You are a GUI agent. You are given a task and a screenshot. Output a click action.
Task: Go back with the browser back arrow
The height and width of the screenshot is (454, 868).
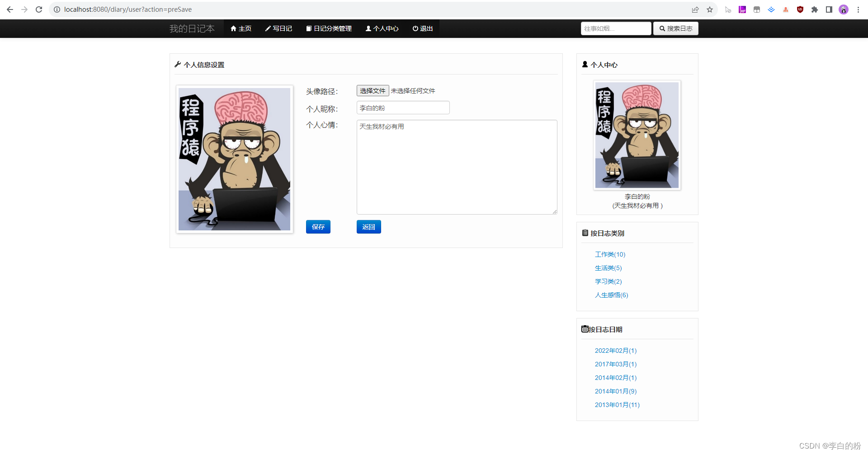[x=10, y=9]
